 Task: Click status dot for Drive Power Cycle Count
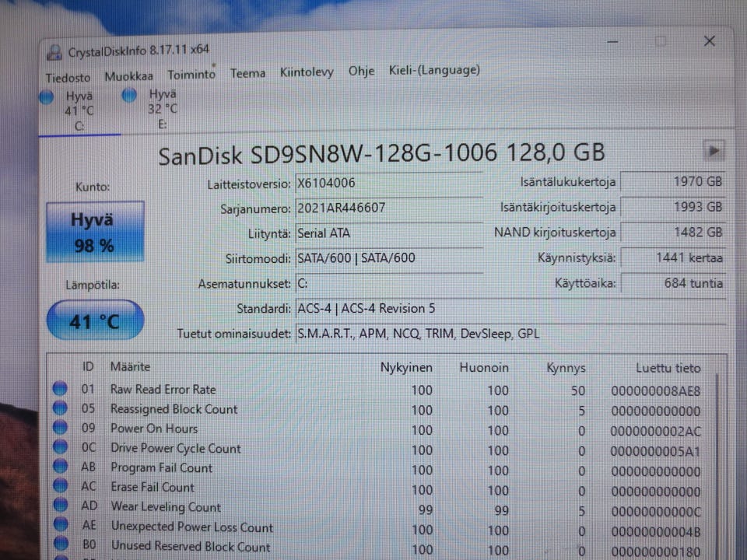tap(60, 446)
